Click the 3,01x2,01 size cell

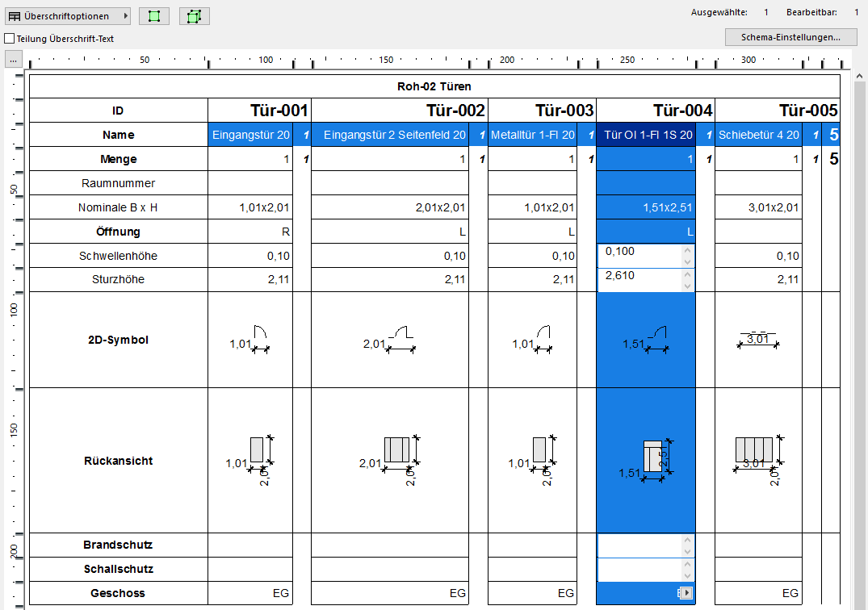[x=758, y=207]
